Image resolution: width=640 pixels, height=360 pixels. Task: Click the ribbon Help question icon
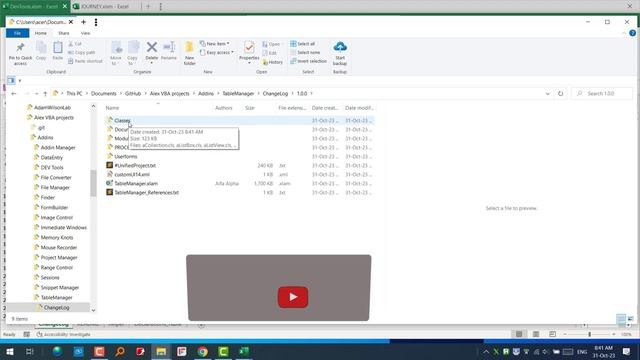point(632,33)
